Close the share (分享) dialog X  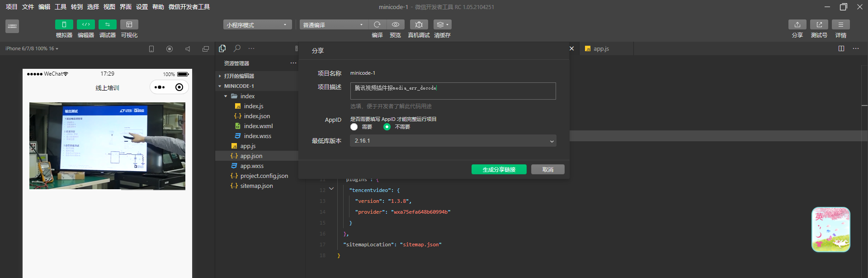pos(571,48)
